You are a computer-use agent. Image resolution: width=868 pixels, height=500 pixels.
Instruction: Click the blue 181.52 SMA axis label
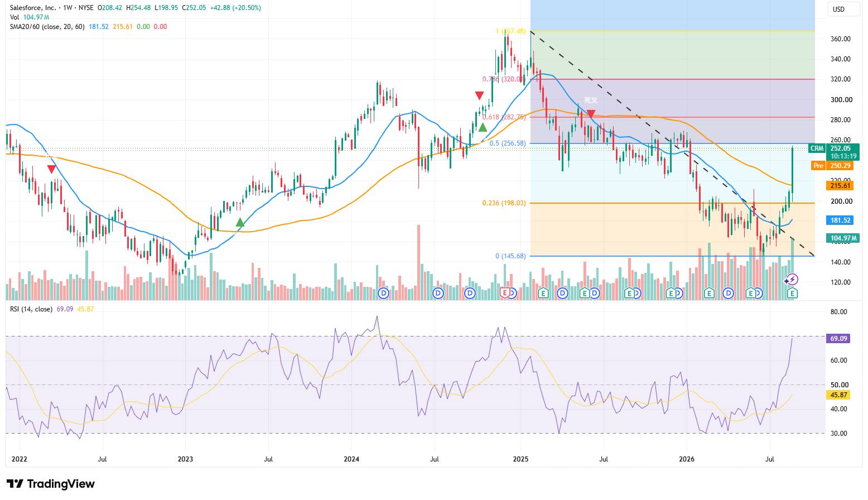840,220
